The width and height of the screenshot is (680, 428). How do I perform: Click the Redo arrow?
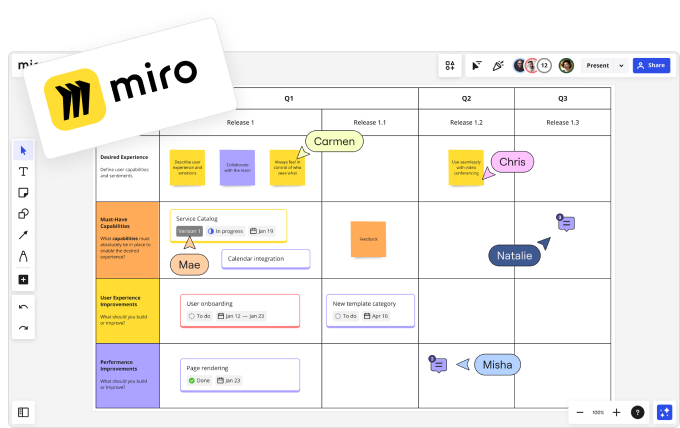click(x=24, y=327)
